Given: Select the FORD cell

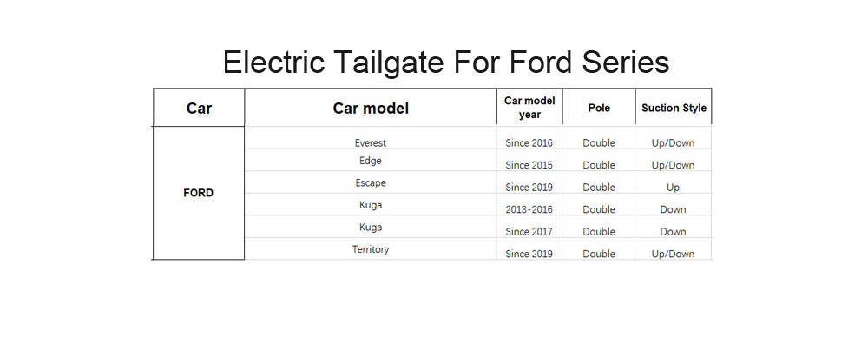Looking at the screenshot, I should [x=199, y=193].
